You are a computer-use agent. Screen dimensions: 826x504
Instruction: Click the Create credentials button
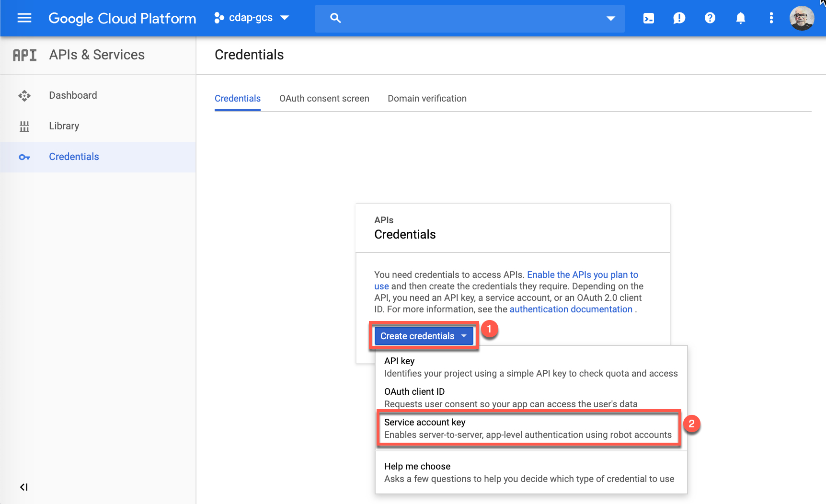tap(424, 336)
